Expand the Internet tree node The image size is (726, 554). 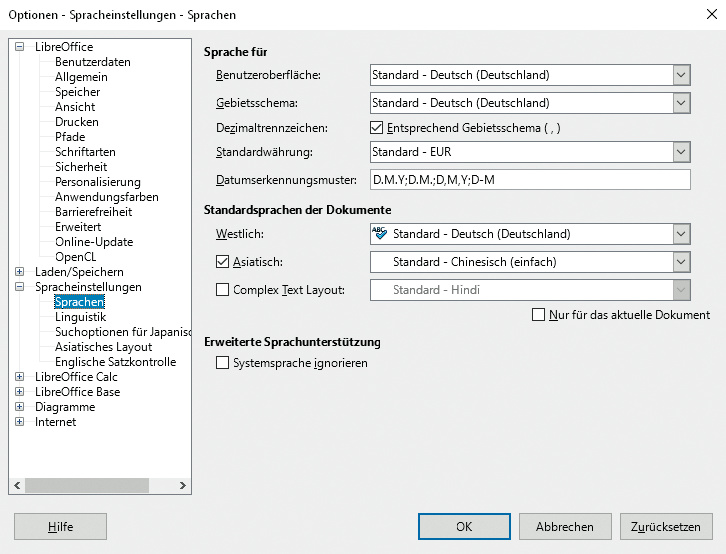(19, 422)
